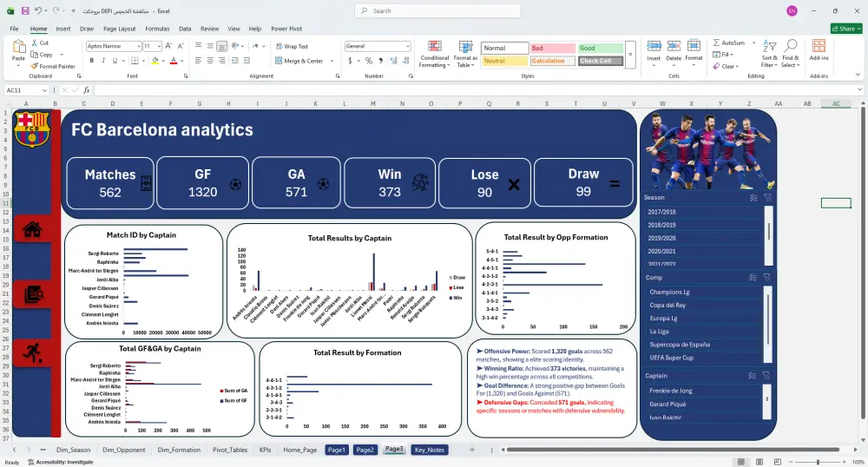Expand the fill color dropdown arrow
868x467 pixels.
click(163, 60)
